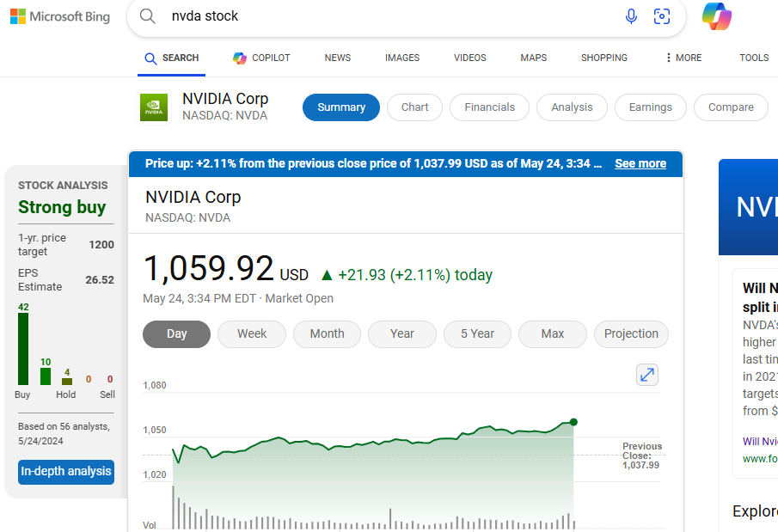The height and width of the screenshot is (532, 778).
Task: Click the In-depth analysis button
Action: [66, 472]
